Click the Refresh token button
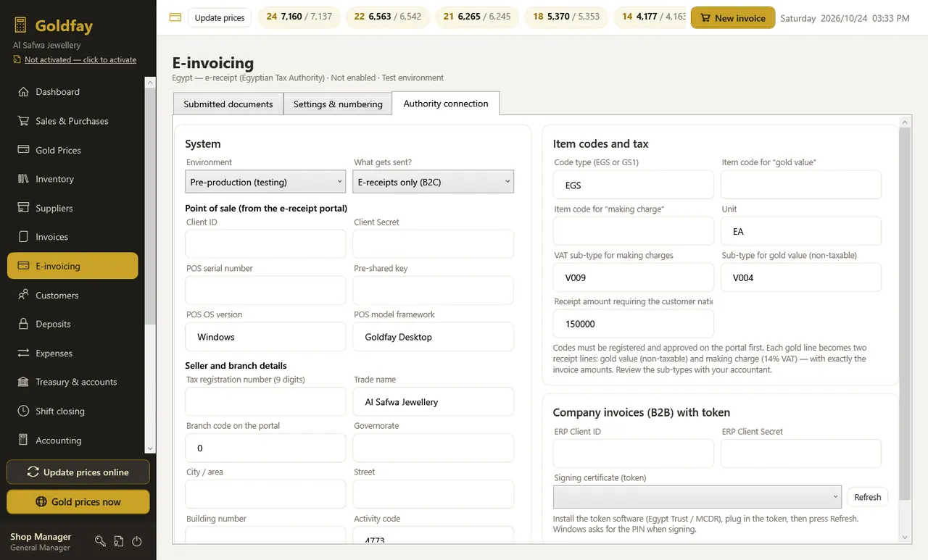Viewport: 928px width, 560px height. 867,497
